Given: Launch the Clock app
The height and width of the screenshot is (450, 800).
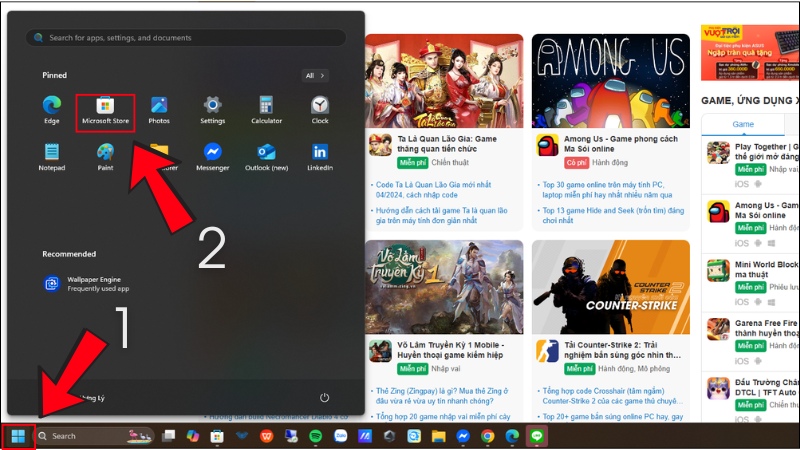Looking at the screenshot, I should [x=319, y=110].
